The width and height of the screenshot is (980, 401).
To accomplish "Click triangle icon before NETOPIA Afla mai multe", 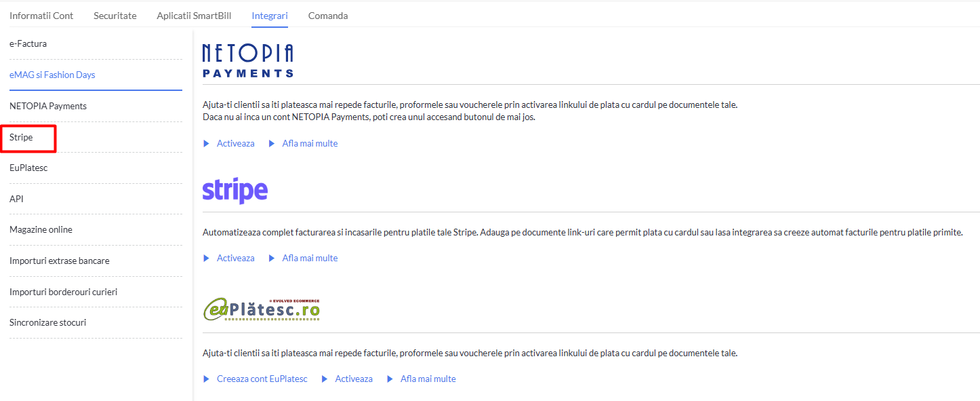I will coord(272,144).
